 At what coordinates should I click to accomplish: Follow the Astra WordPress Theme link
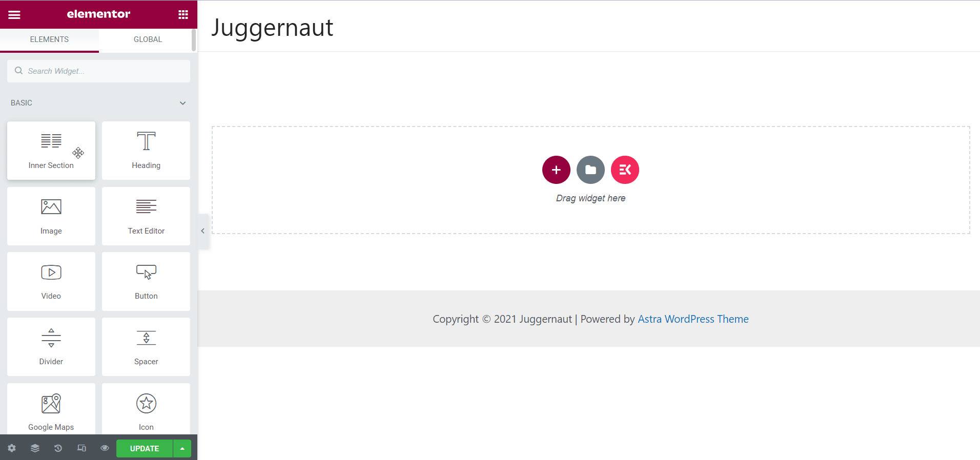[693, 319]
